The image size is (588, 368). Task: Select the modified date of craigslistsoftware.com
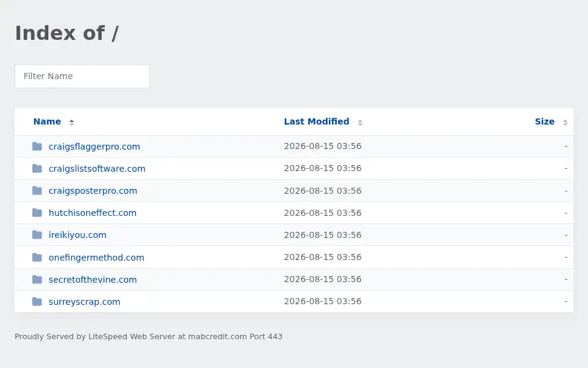point(323,168)
